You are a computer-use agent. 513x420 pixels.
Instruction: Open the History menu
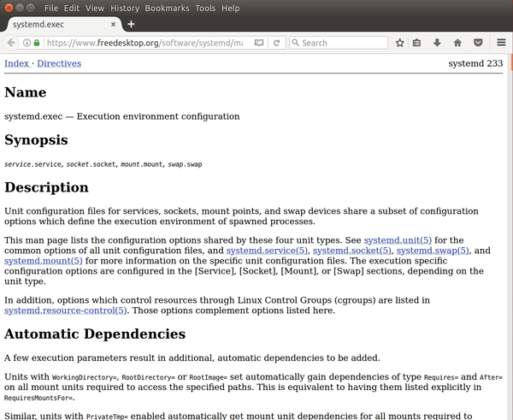click(125, 8)
